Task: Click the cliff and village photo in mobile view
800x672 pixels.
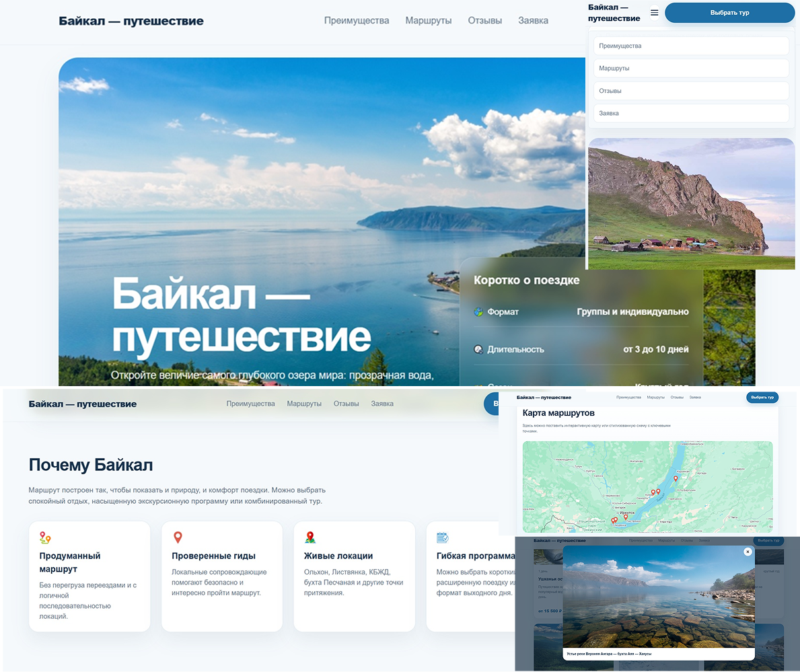Action: 691,204
